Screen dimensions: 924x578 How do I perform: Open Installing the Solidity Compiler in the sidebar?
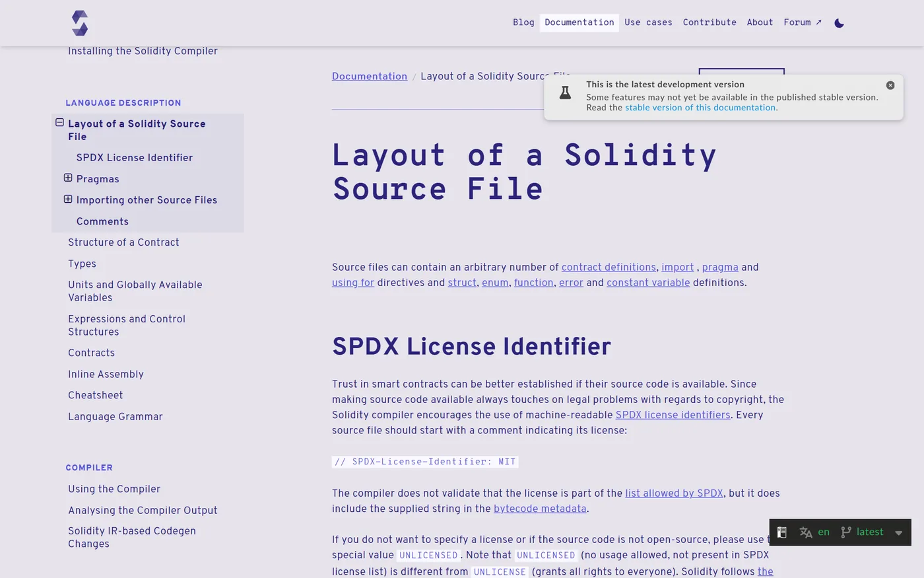coord(143,51)
